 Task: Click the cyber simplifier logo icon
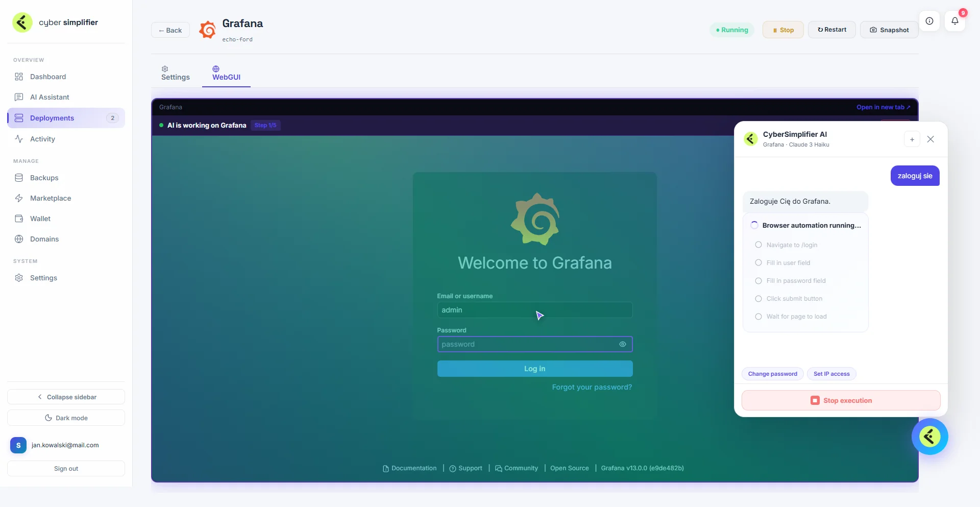[22, 22]
